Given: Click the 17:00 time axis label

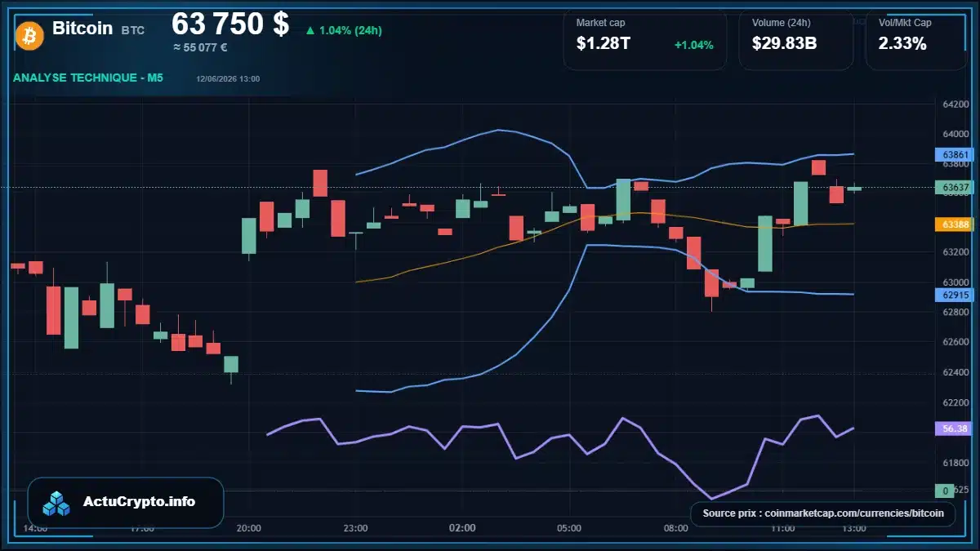Looking at the screenshot, I should [141, 528].
